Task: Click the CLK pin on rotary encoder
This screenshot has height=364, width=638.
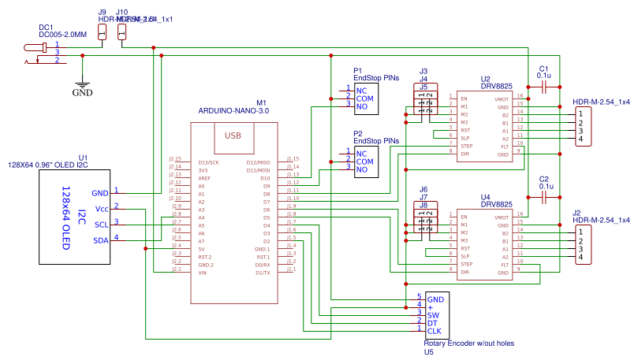Action: tap(435, 331)
